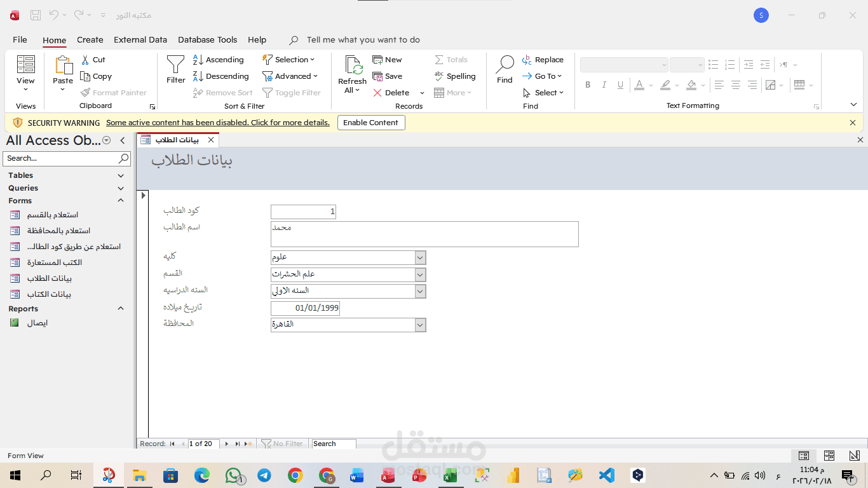Open the Go To dropdown
This screenshot has width=868, height=488.
[543, 76]
